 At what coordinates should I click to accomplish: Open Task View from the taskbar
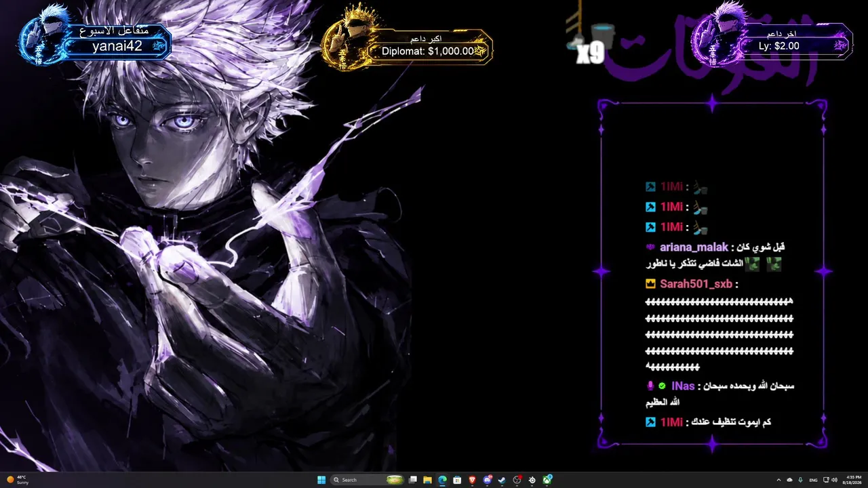412,480
